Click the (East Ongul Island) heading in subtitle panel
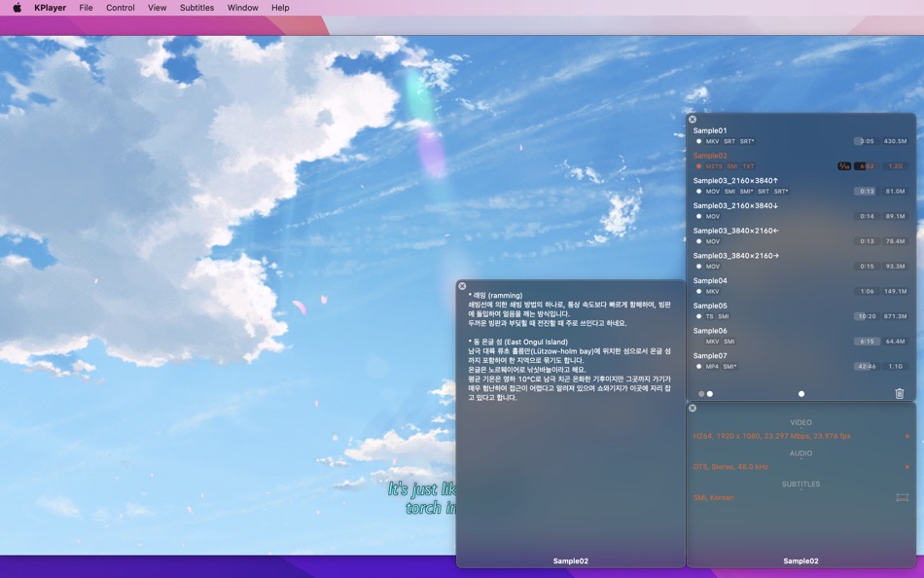This screenshot has width=924, height=578. (536, 343)
